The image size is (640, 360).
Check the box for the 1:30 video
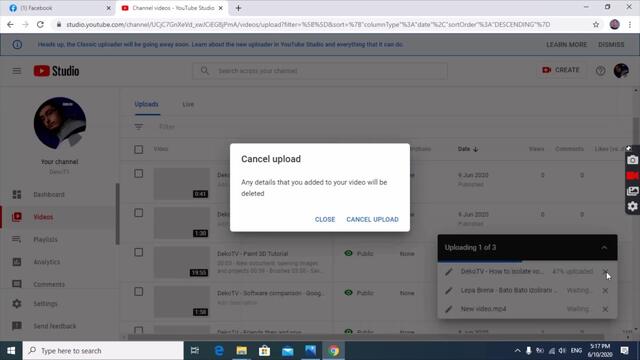coord(139,213)
